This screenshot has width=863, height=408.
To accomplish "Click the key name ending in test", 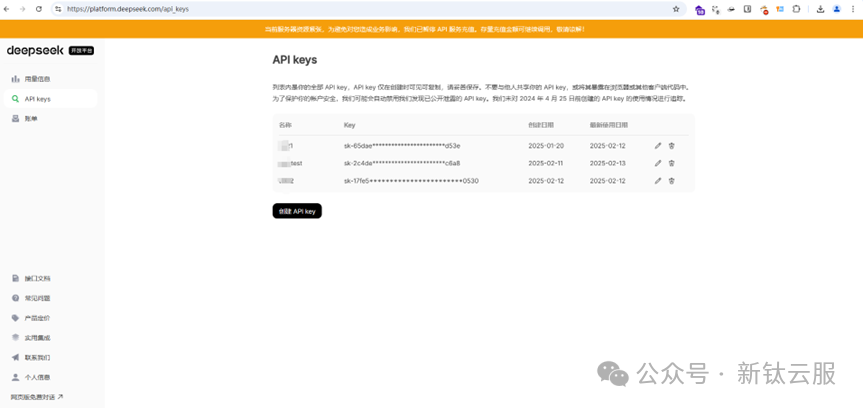I will [x=291, y=163].
